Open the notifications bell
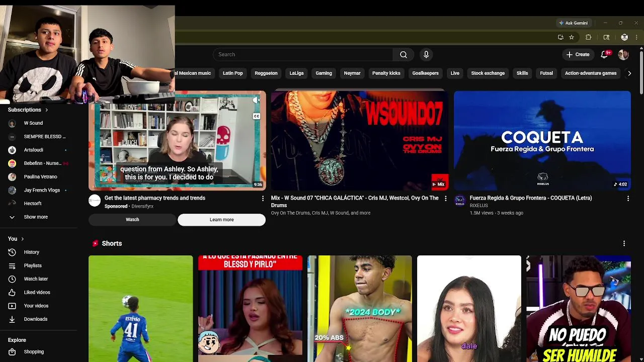The image size is (644, 362). [604, 54]
